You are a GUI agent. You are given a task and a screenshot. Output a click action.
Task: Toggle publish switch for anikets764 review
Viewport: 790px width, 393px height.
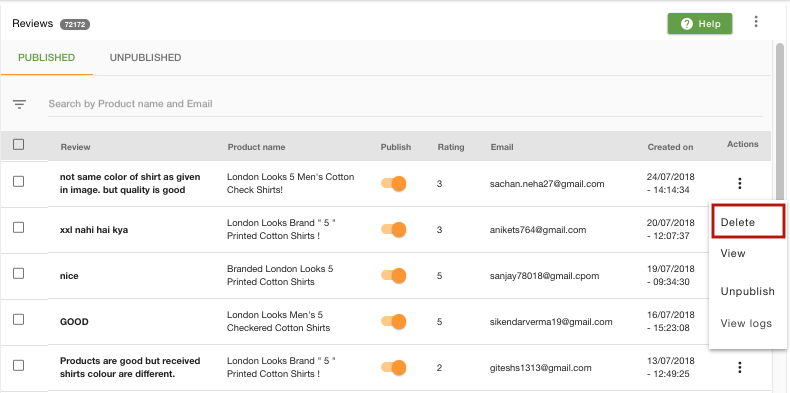(x=394, y=230)
